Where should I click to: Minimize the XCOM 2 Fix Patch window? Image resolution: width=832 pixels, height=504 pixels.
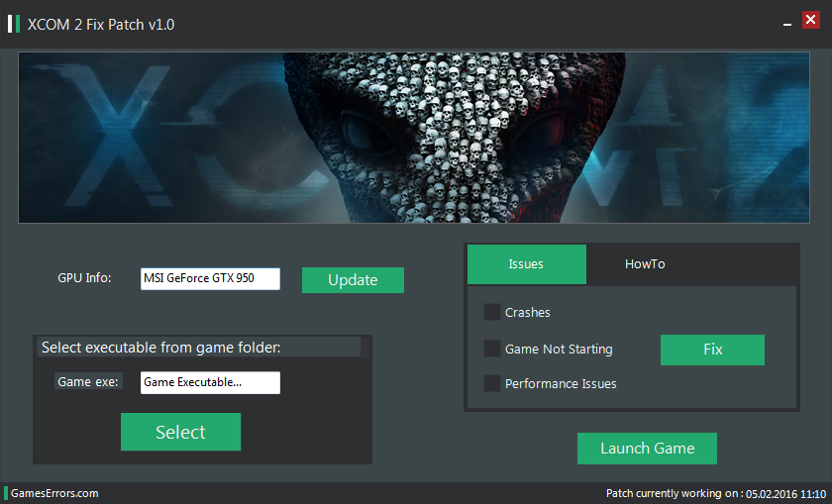(x=787, y=24)
